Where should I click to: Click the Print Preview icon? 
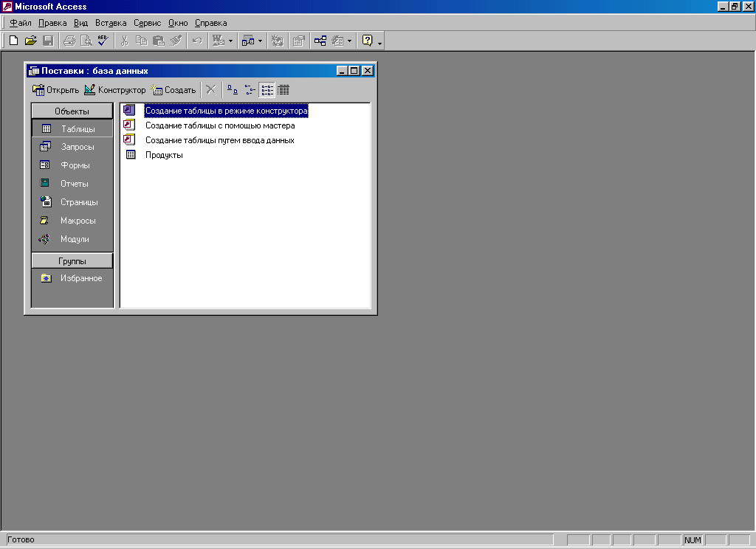click(x=86, y=41)
